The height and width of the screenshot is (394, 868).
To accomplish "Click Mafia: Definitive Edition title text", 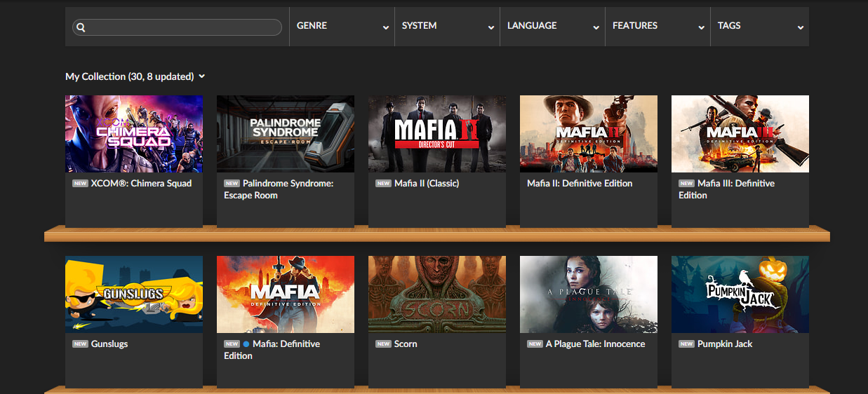I will pyautogui.click(x=272, y=350).
